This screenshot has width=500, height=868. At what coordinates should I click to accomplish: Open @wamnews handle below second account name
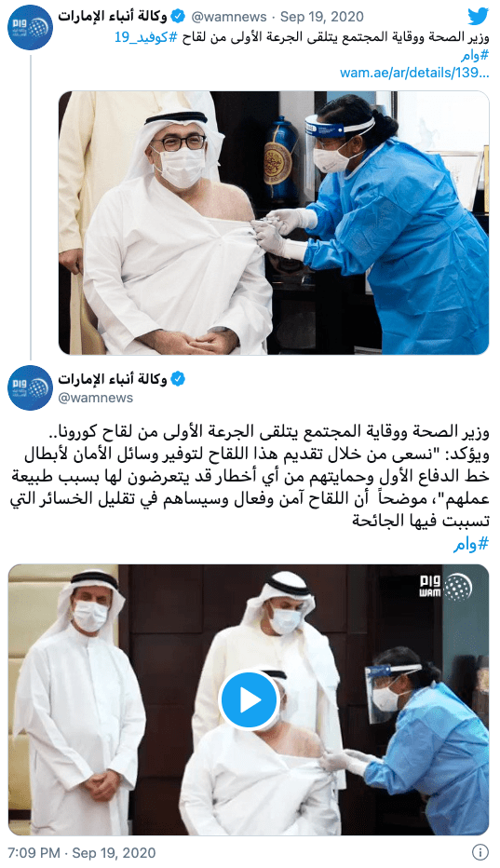tap(96, 398)
